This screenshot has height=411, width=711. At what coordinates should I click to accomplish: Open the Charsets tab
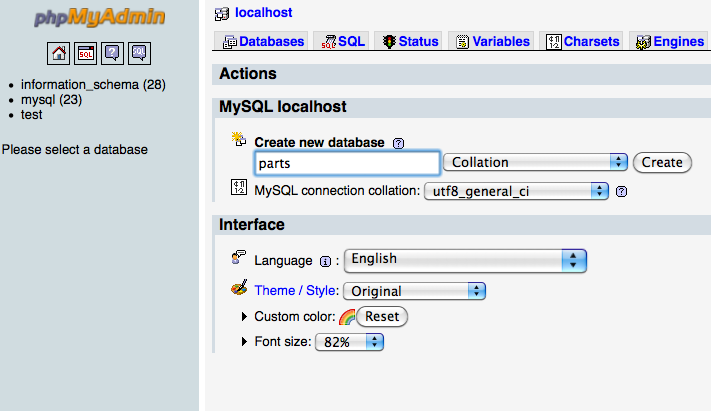[582, 41]
